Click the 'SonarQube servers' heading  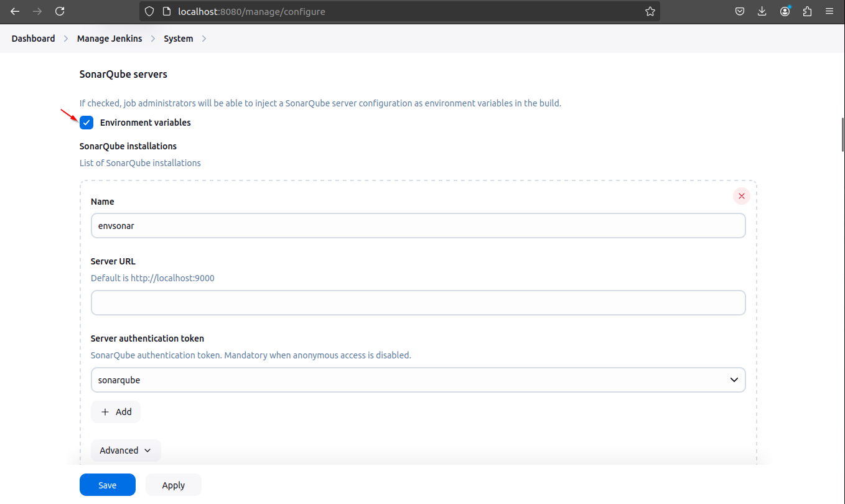click(123, 74)
